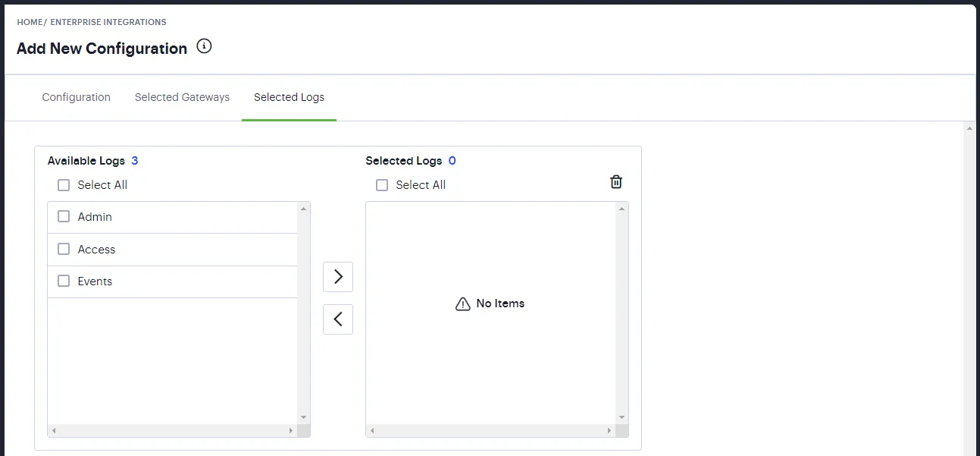Screen dimensions: 980x456
Task: Move logs back using the left arrow button
Action: pos(338,319)
